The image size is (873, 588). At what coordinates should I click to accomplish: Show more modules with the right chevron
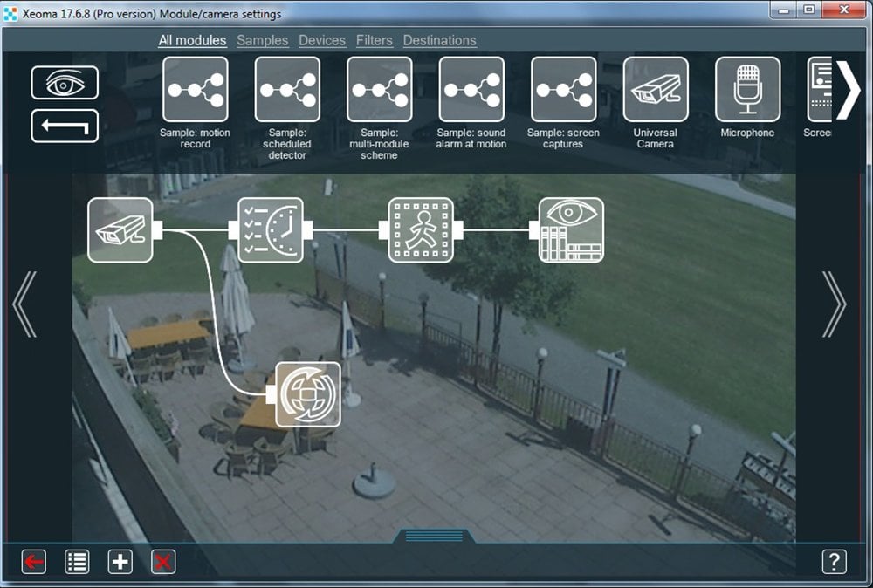848,89
